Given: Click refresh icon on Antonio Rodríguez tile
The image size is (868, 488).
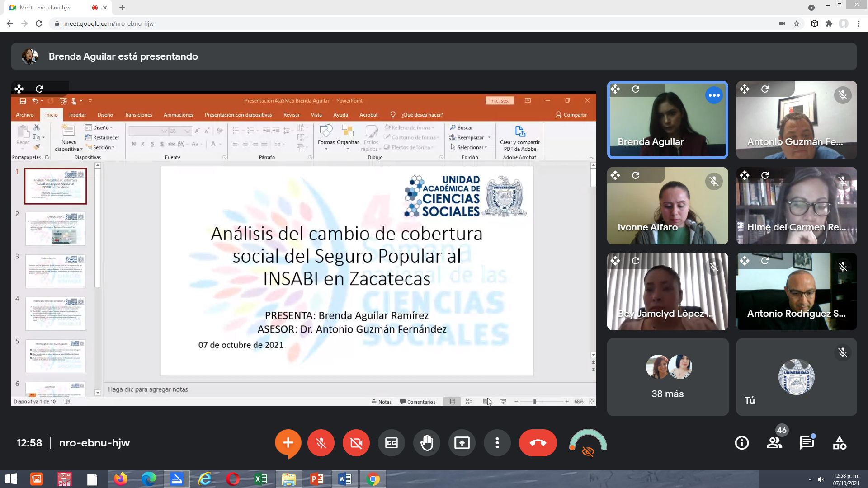Looking at the screenshot, I should 765,261.
